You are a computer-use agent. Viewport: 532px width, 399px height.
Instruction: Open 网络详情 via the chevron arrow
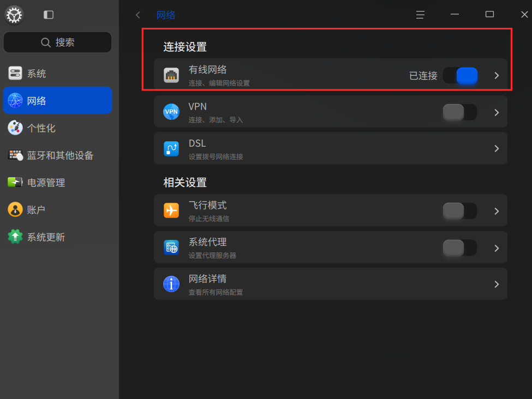[497, 284]
